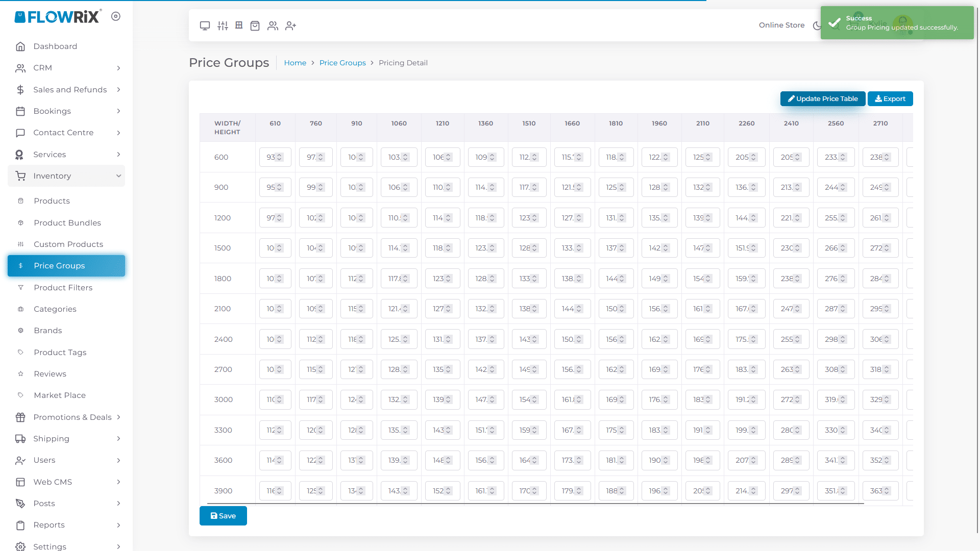Click the monitor icon in top toolbar
This screenshot has width=980, height=551.
coord(205,26)
